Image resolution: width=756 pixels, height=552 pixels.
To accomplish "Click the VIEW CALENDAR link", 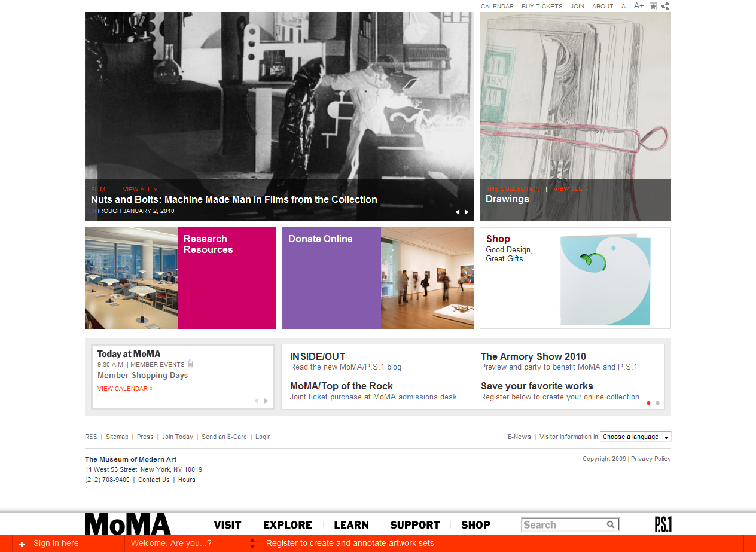I will point(125,389).
